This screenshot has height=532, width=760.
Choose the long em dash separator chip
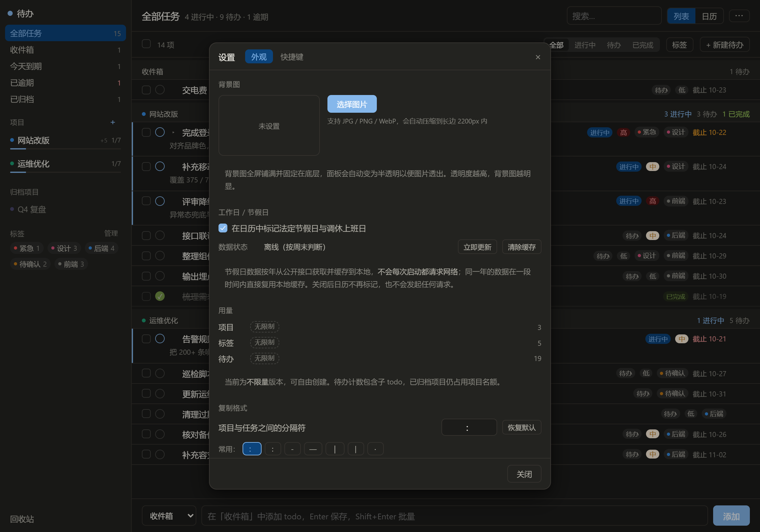pyautogui.click(x=313, y=449)
